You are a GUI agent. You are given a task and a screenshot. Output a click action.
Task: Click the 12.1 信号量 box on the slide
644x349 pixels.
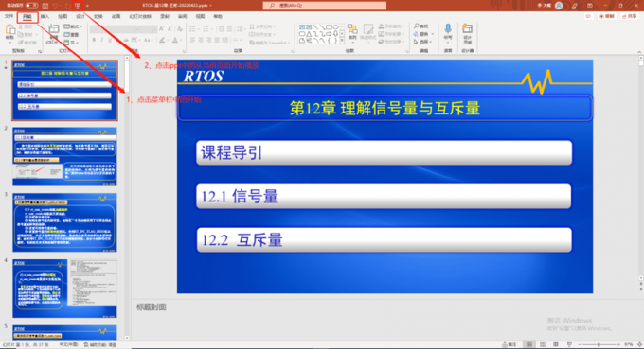(384, 197)
